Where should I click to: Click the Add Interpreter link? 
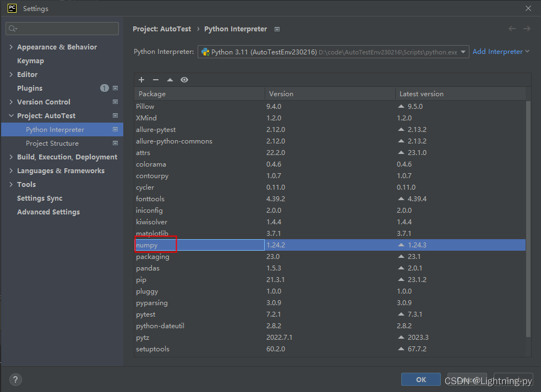point(501,51)
